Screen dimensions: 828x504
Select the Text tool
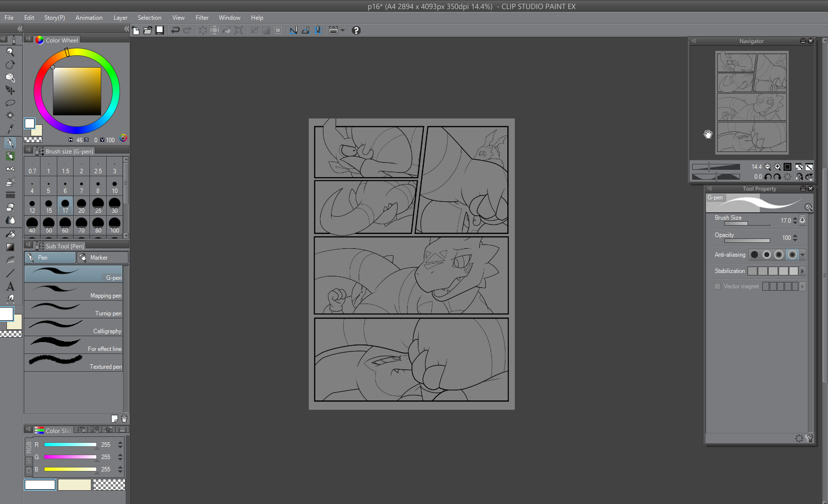(x=10, y=286)
